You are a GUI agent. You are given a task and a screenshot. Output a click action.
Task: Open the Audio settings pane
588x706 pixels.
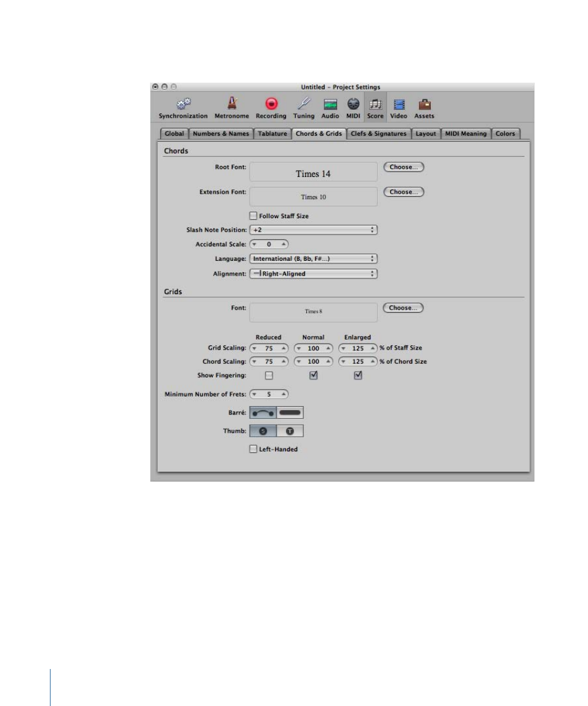coord(330,108)
